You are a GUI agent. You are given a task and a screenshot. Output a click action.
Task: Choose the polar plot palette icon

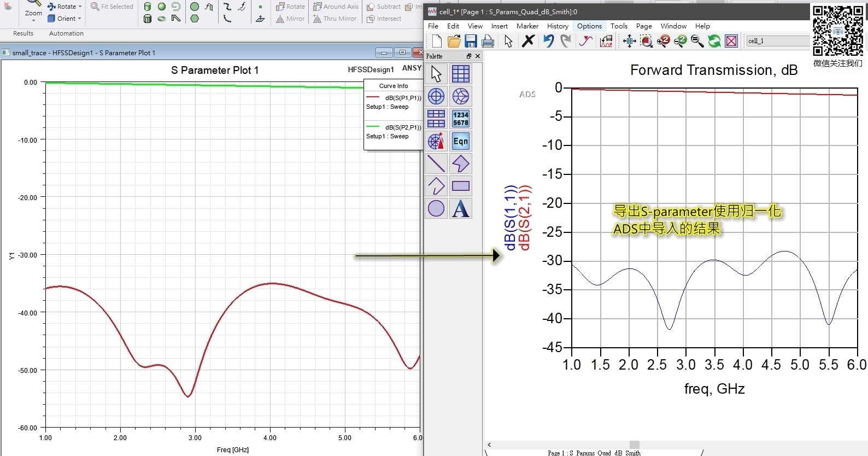pos(436,96)
